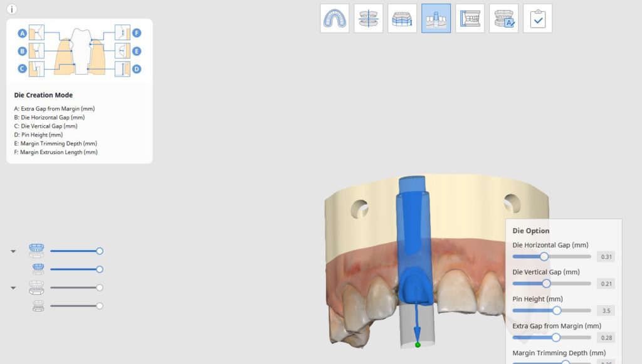Adjust the Die Vertical Gap slider

(546, 283)
